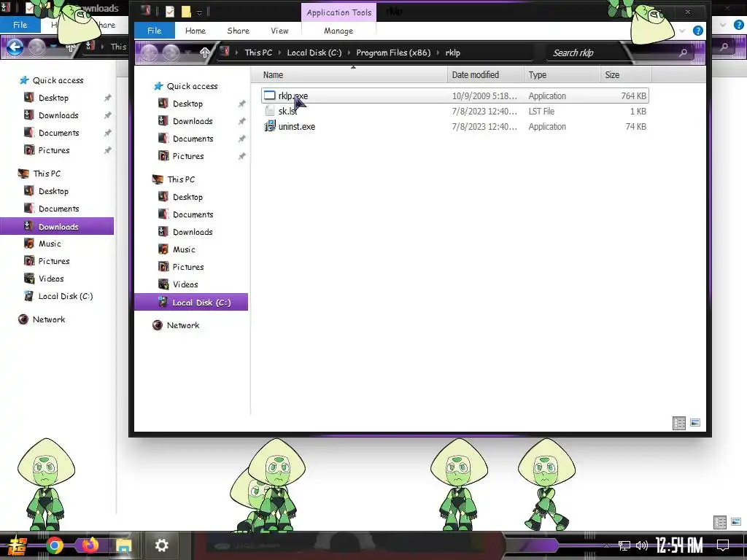Open Settings from the taskbar
The height and width of the screenshot is (560, 747).
pos(161,545)
